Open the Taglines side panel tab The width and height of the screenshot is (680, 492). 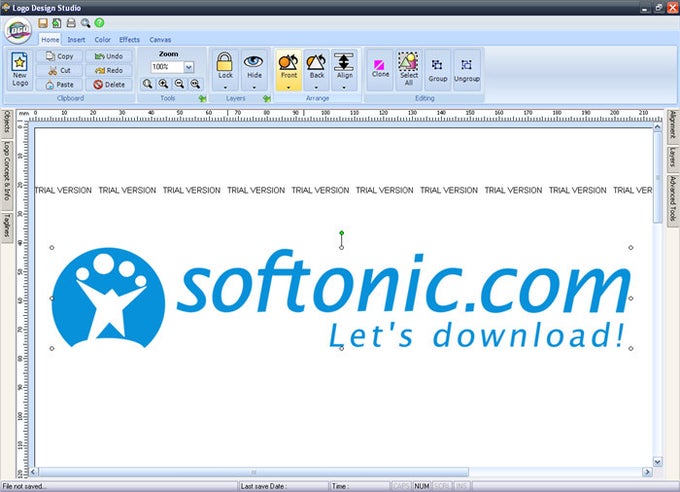[7, 227]
